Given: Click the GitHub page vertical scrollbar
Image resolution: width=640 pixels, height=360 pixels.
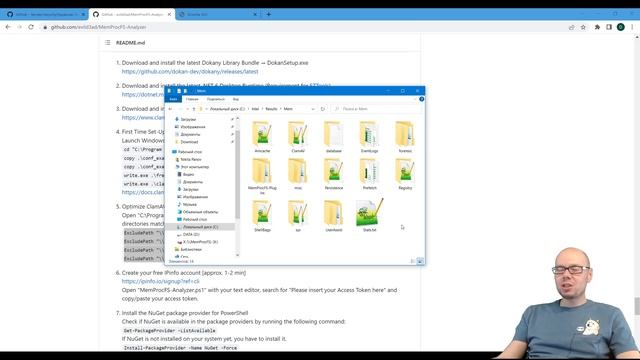Looking at the screenshot, I should 637,306.
